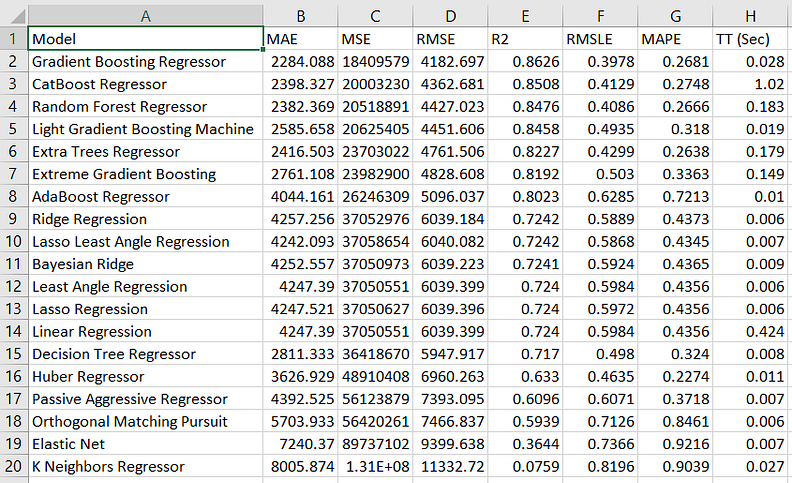Select row 15 header
This screenshot has height=483, width=792.
point(14,354)
